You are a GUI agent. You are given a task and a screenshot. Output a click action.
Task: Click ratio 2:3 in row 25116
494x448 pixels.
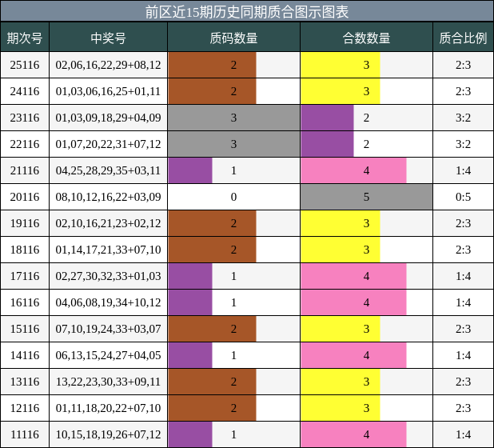coord(463,65)
